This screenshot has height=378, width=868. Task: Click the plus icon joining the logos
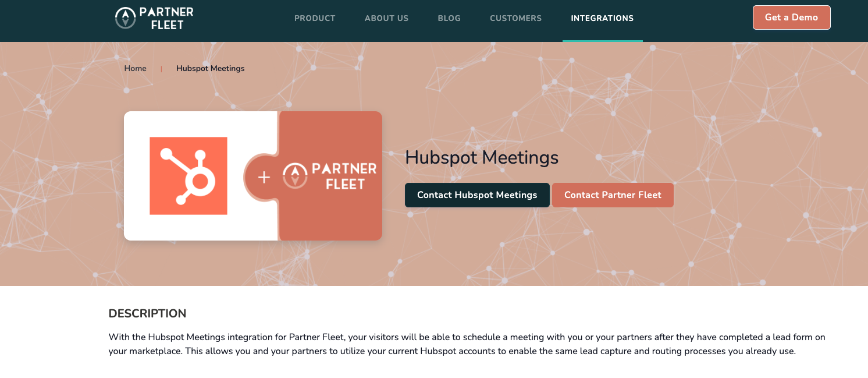tap(264, 177)
